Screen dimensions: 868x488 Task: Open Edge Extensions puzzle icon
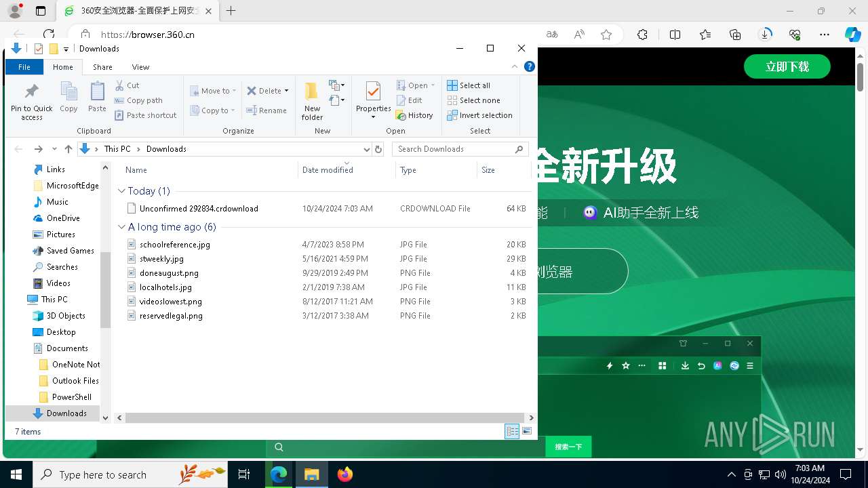coord(642,35)
